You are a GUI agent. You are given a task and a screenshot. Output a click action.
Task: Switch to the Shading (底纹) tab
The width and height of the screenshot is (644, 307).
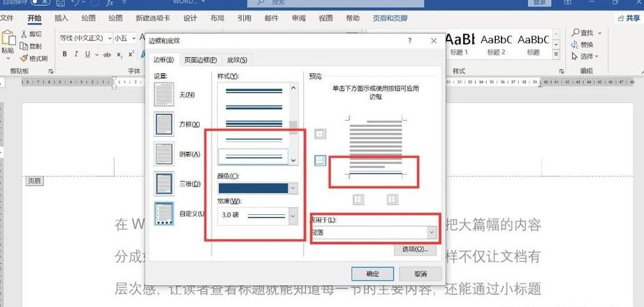(x=237, y=60)
